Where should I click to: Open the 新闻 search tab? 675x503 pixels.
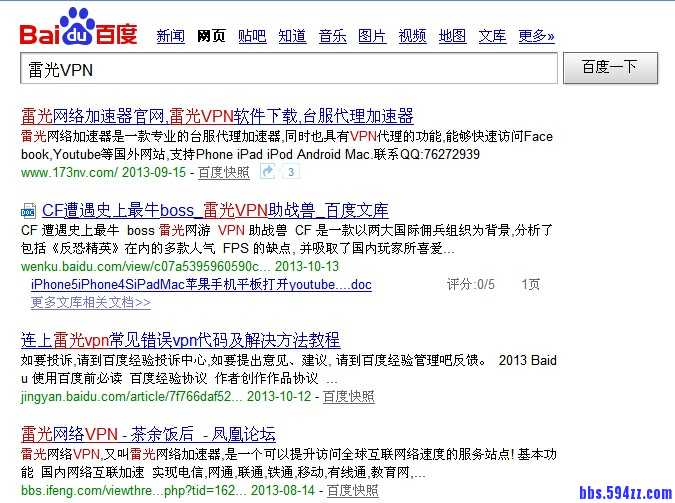170,36
